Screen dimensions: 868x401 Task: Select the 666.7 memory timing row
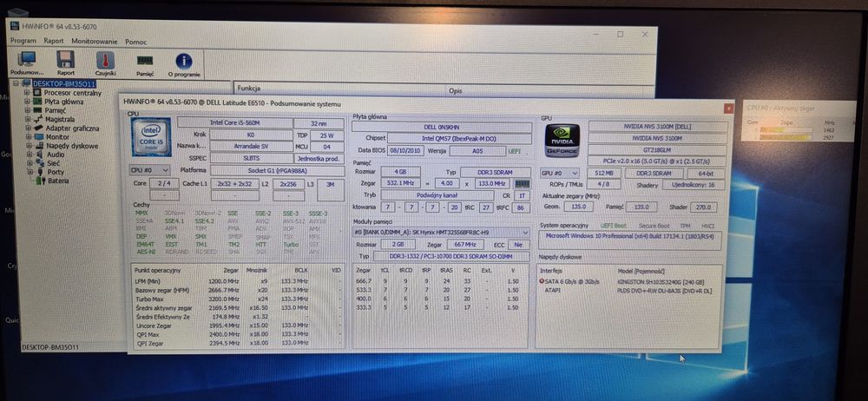(x=441, y=281)
